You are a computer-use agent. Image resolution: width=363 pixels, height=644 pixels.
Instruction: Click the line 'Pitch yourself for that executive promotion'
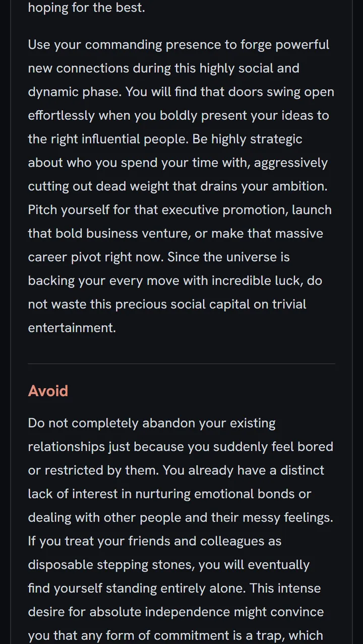[180, 210]
